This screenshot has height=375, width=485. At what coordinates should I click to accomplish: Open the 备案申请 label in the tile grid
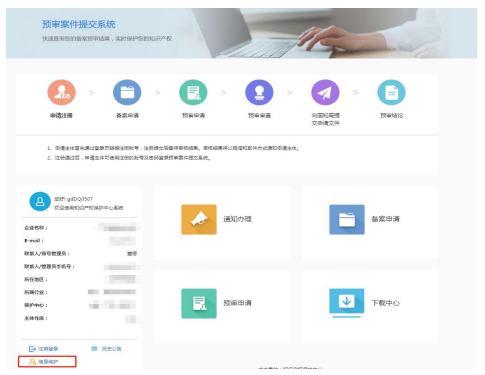[385, 219]
